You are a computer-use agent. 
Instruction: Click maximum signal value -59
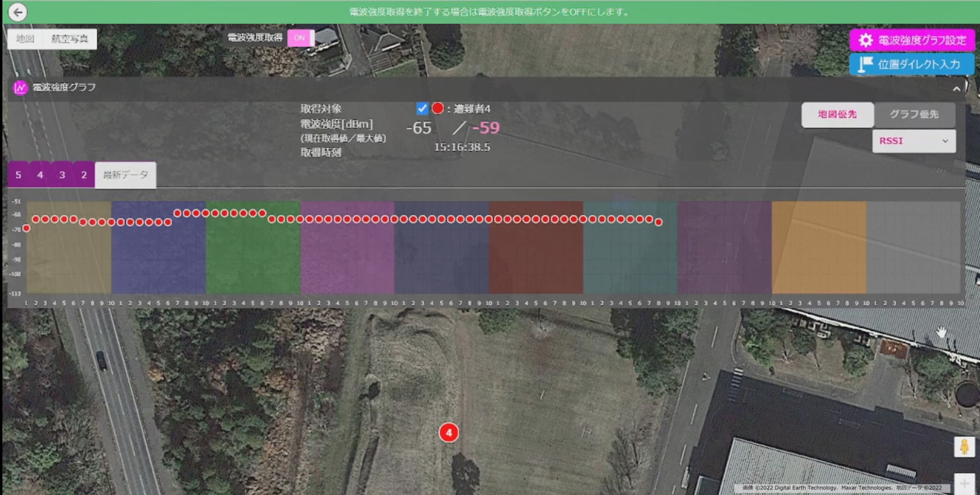pyautogui.click(x=485, y=128)
